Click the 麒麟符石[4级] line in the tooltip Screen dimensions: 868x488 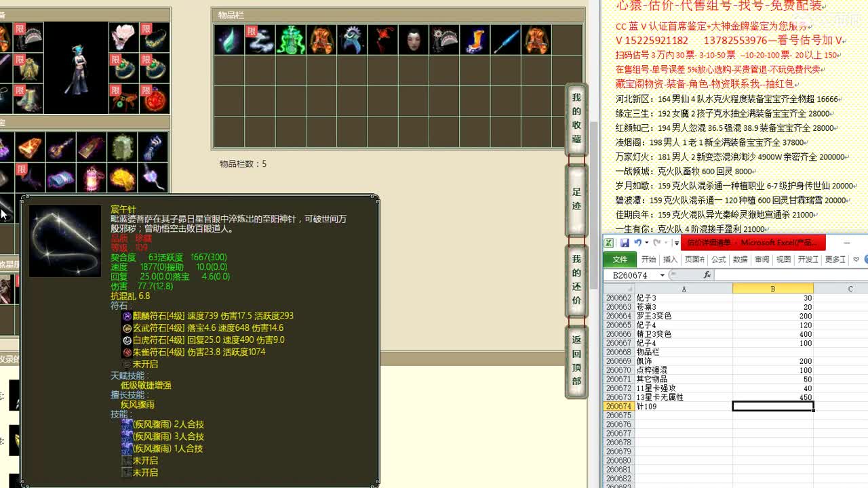click(208, 316)
